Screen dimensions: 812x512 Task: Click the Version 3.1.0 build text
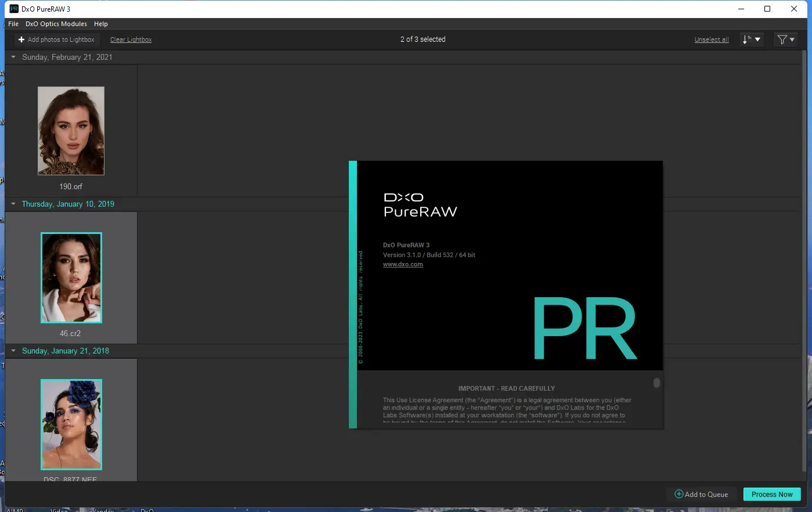(x=429, y=255)
